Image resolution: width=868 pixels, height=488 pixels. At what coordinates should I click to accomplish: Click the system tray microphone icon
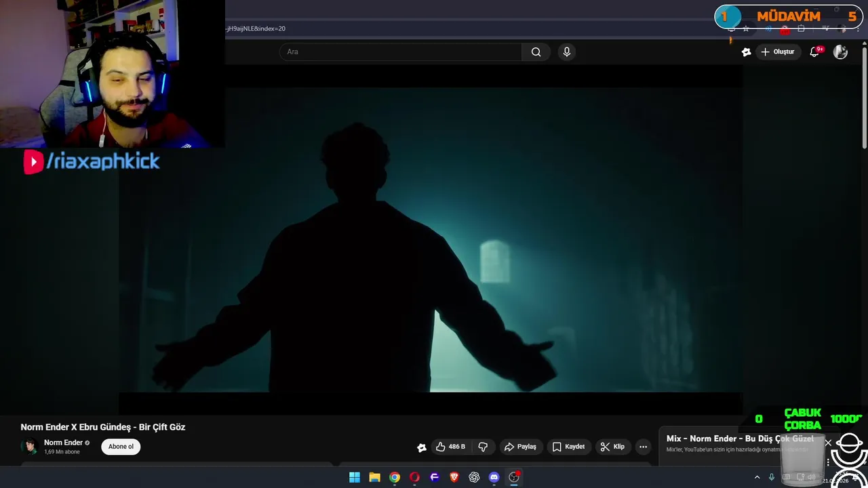[772, 477]
